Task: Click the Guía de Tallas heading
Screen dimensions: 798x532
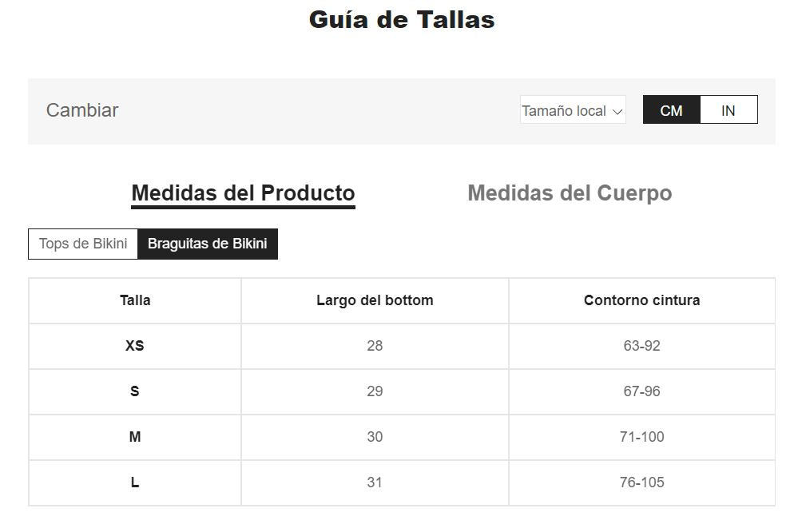Action: click(x=402, y=19)
